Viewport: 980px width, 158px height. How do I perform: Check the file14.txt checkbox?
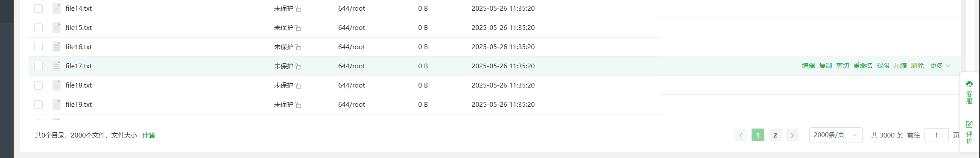pos(38,9)
